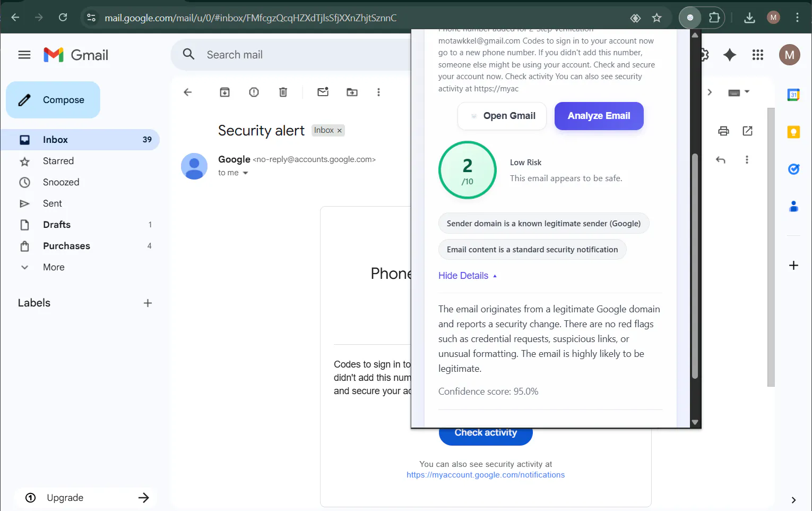Click browser back arrow

(15, 18)
